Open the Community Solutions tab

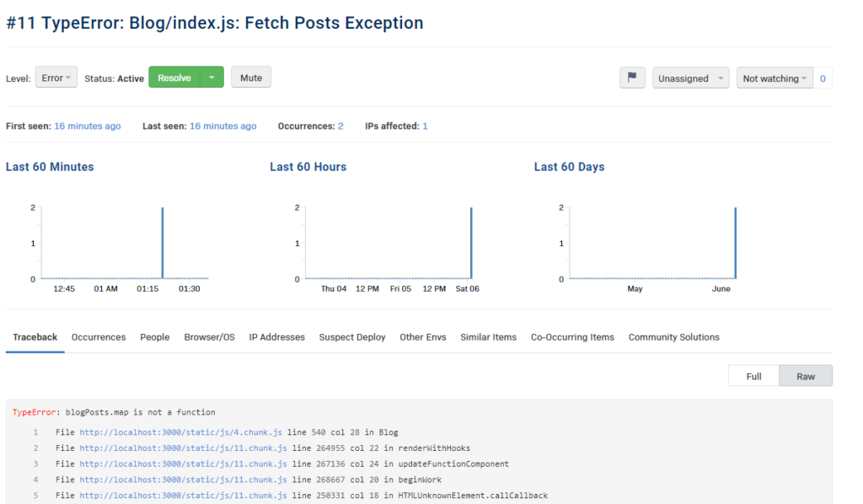tap(673, 336)
